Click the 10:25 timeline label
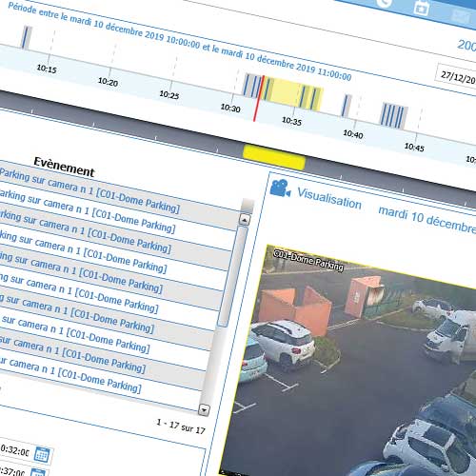The height and width of the screenshot is (476, 476). (x=169, y=94)
